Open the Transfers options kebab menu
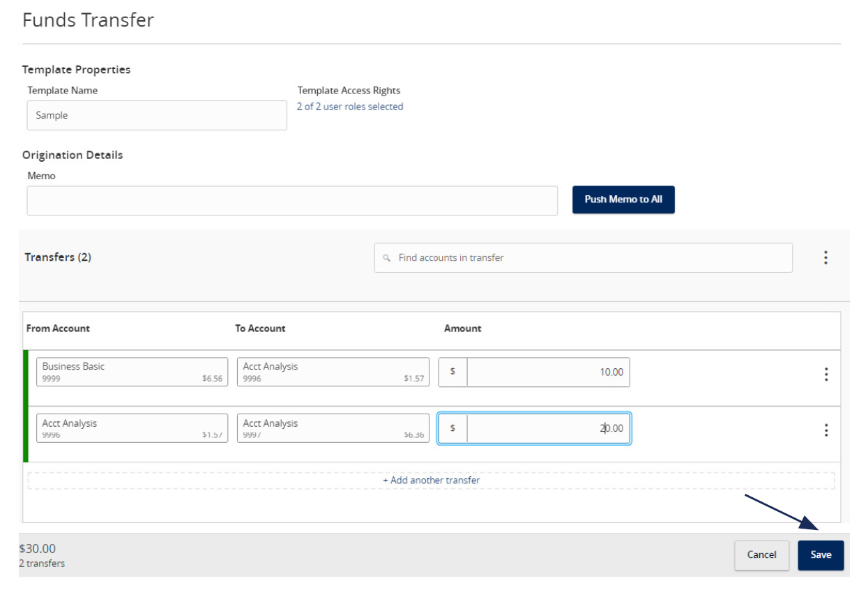 tap(825, 257)
